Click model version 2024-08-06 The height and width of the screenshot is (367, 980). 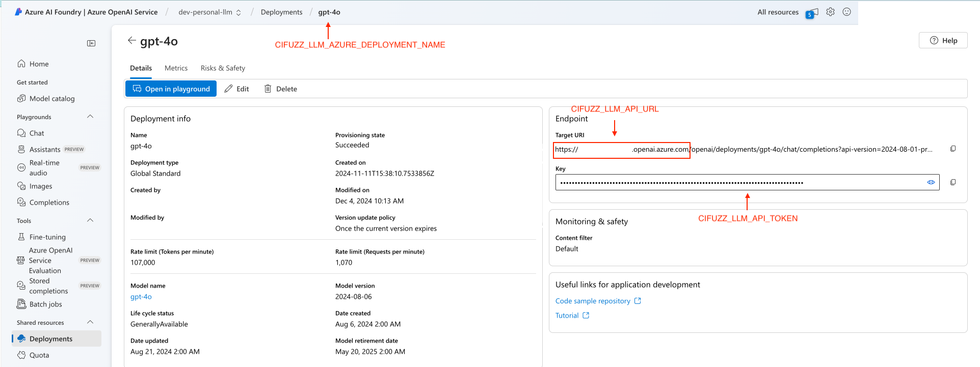pos(354,297)
